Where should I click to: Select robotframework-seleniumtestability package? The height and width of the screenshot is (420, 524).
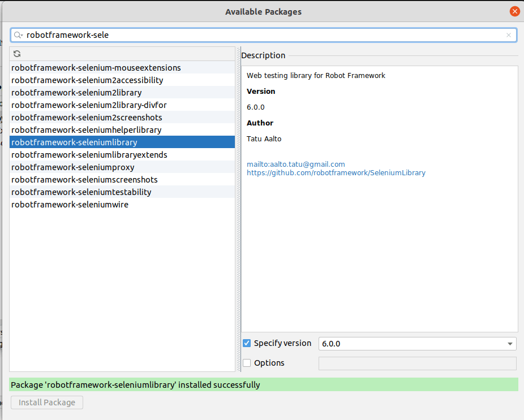pos(81,192)
